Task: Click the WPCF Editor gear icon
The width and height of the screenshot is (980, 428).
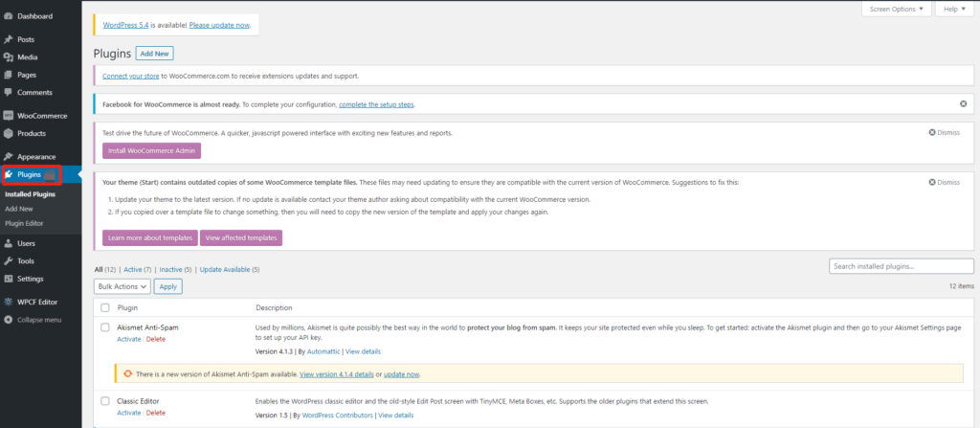Action: (8, 302)
